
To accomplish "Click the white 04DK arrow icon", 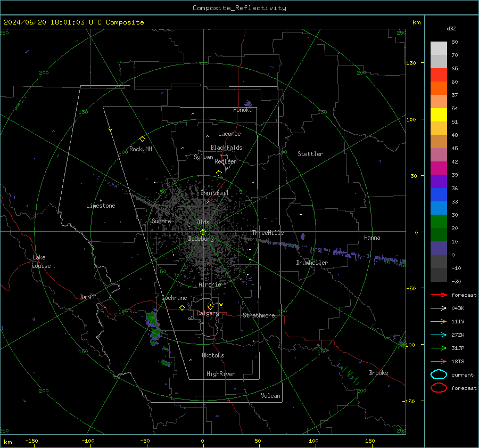I will [439, 308].
